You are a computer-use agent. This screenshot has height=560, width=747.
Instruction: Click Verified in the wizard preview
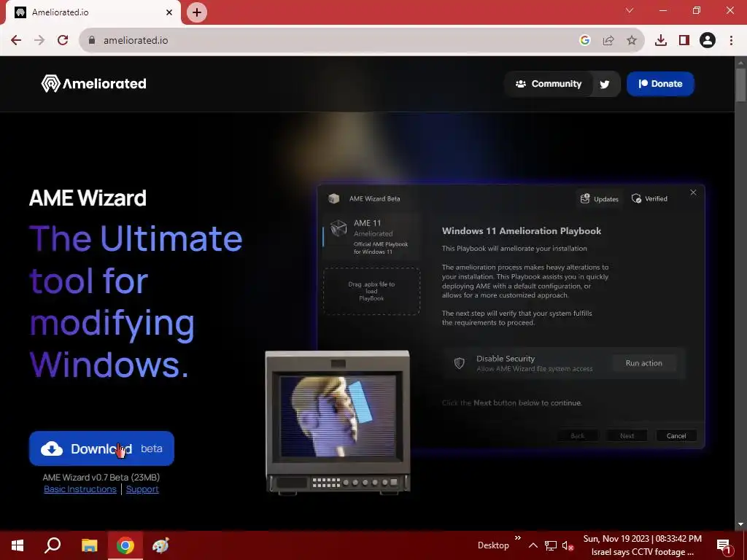650,198
